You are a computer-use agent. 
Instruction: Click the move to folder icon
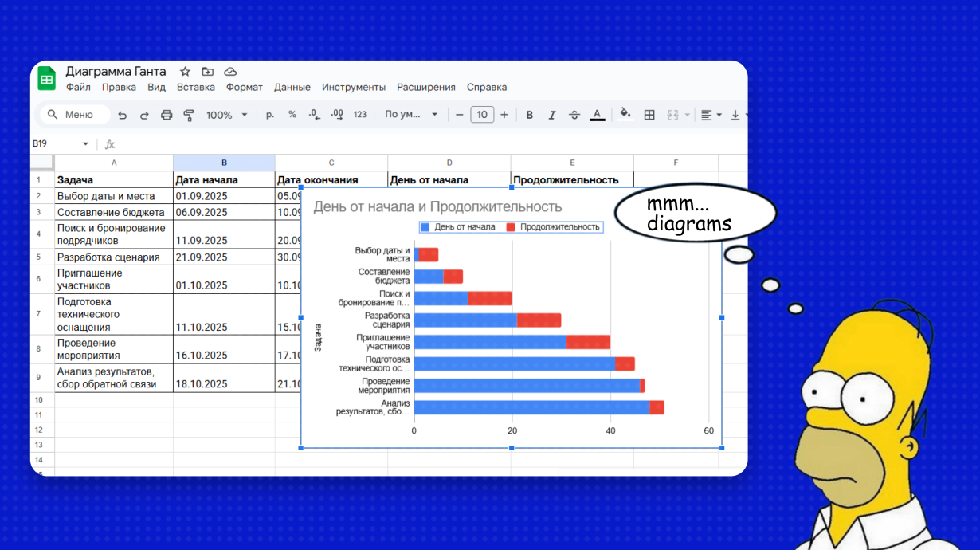[x=207, y=72]
